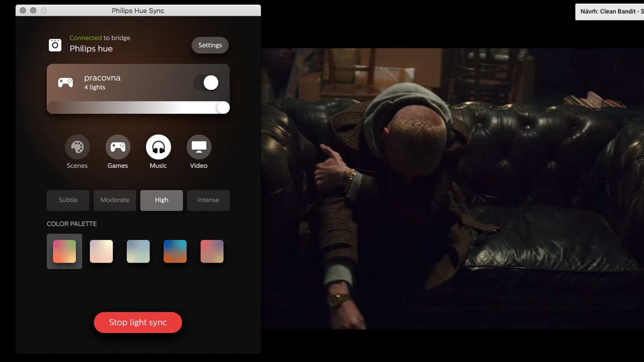This screenshot has width=644, height=362.
Task: Click the 'Connected to bridge' status text
Action: pos(100,38)
